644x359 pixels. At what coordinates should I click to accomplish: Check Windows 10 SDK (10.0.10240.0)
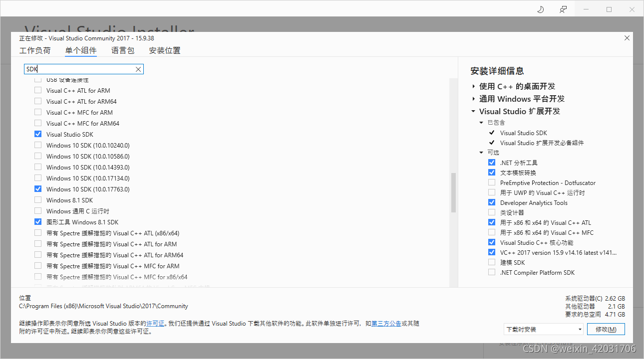(x=37, y=145)
